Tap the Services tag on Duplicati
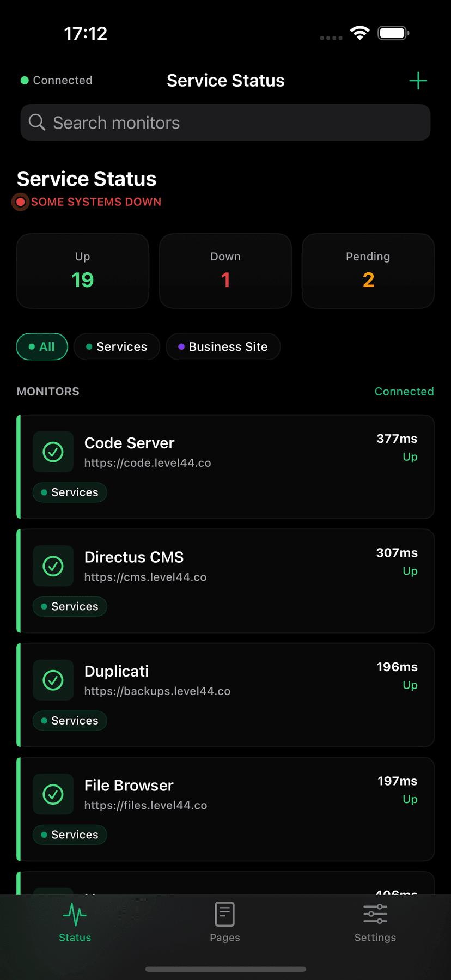This screenshot has height=980, width=451. click(x=70, y=721)
